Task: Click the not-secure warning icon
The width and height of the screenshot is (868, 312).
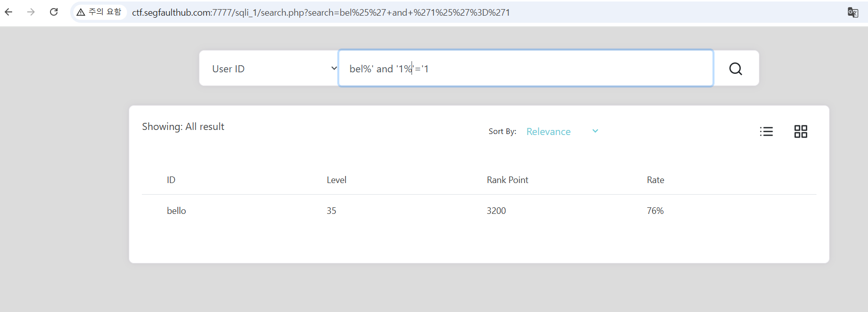Action: tap(81, 12)
